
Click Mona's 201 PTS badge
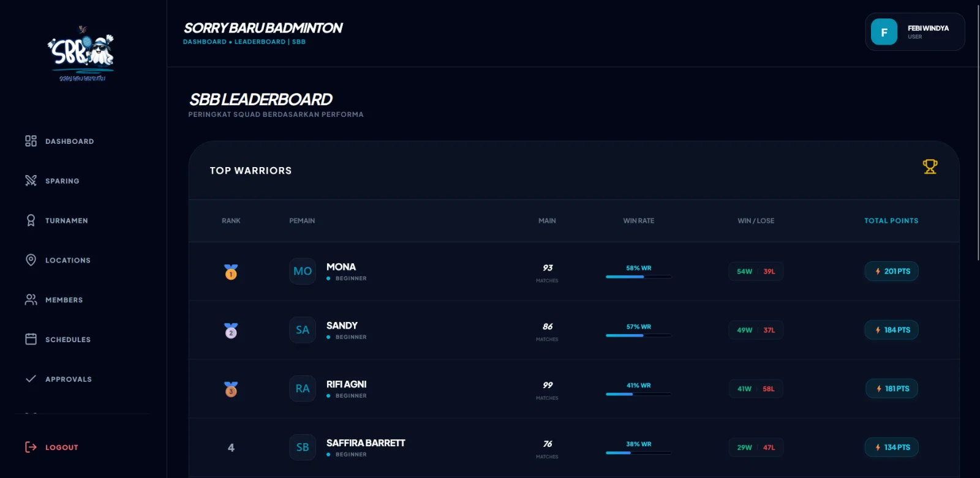coord(891,271)
